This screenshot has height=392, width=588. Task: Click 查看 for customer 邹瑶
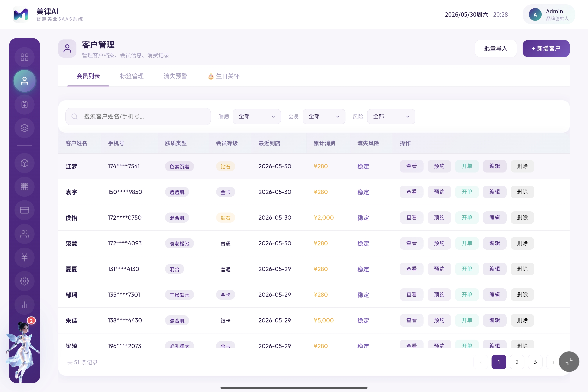point(412,295)
